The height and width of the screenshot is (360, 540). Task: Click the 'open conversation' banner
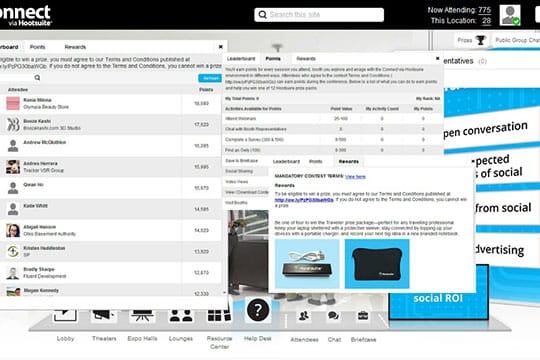[x=486, y=130]
